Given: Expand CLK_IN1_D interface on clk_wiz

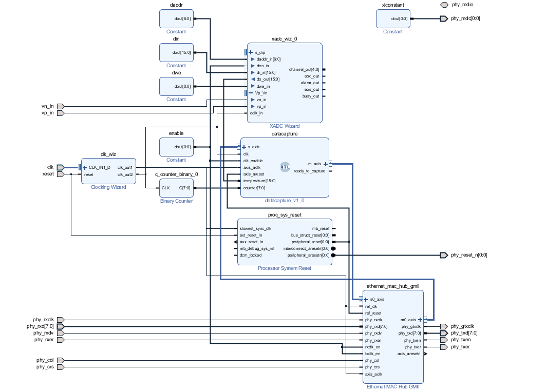Looking at the screenshot, I should [x=85, y=167].
